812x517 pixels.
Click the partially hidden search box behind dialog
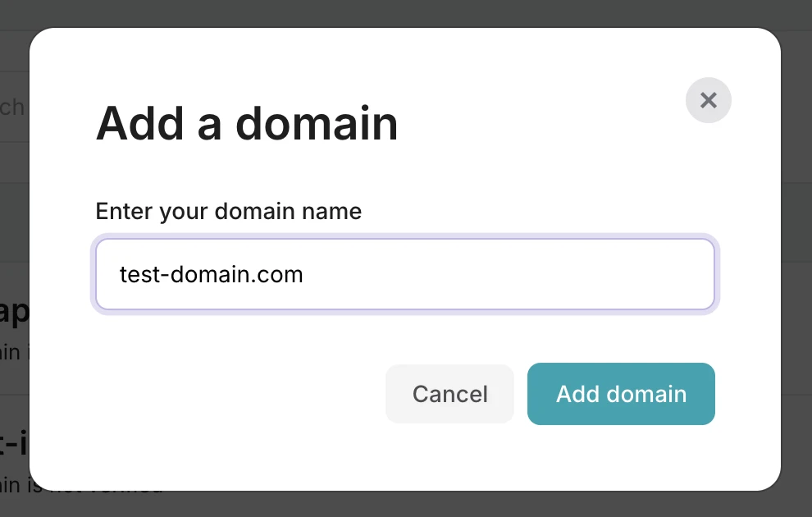(x=14, y=108)
